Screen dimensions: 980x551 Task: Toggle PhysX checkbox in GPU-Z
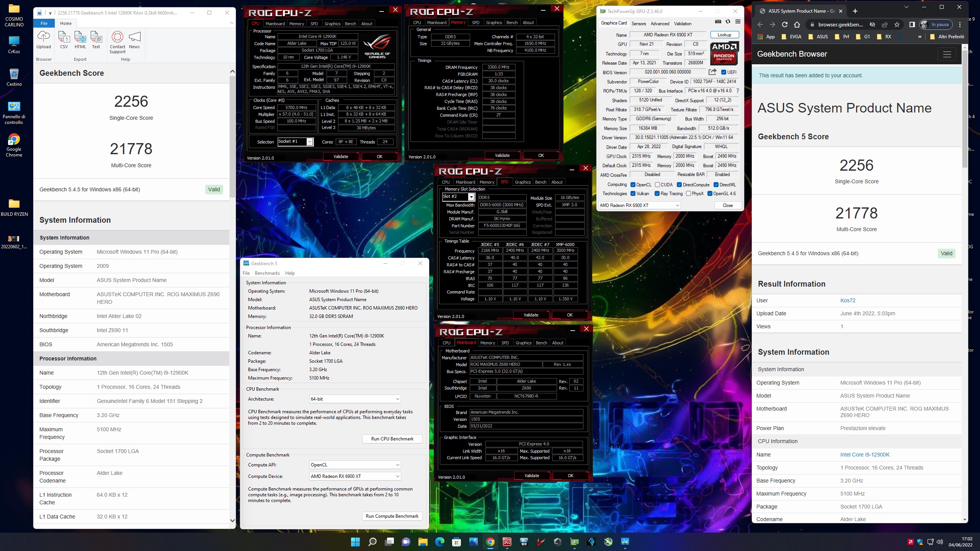coord(688,194)
